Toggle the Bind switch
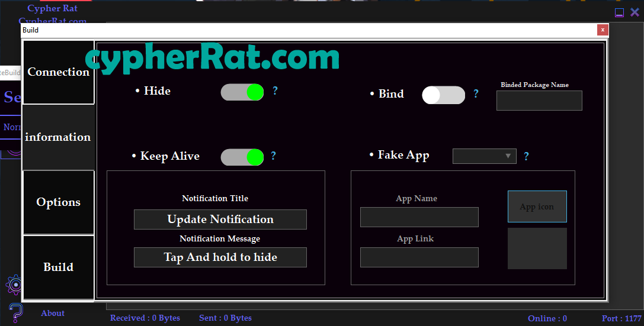This screenshot has width=644, height=326. click(x=443, y=95)
